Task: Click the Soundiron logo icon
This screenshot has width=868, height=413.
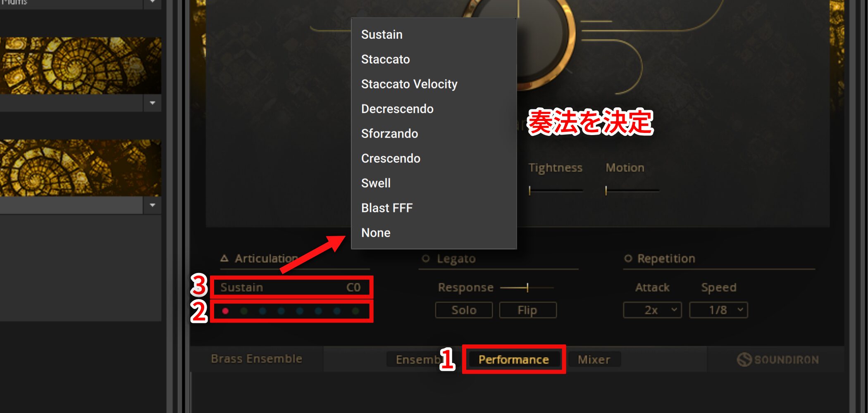Action: (744, 359)
